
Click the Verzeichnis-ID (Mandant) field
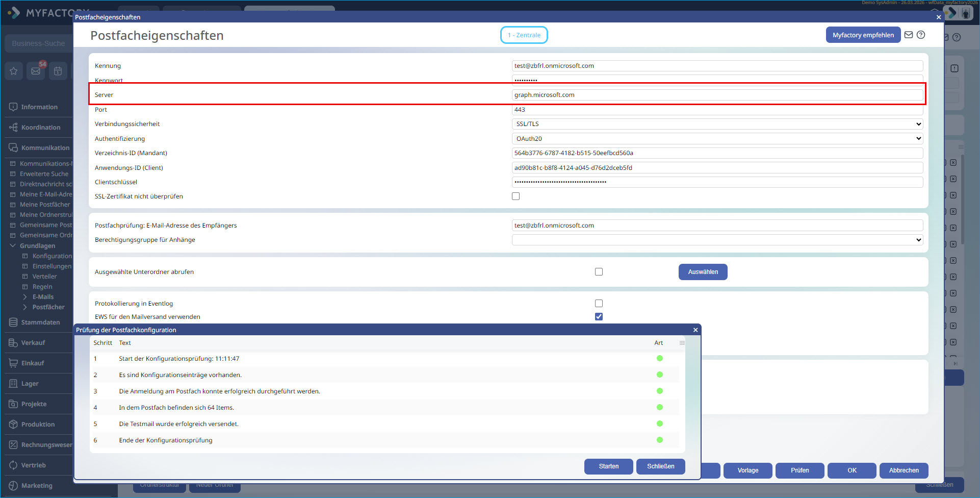click(x=717, y=153)
